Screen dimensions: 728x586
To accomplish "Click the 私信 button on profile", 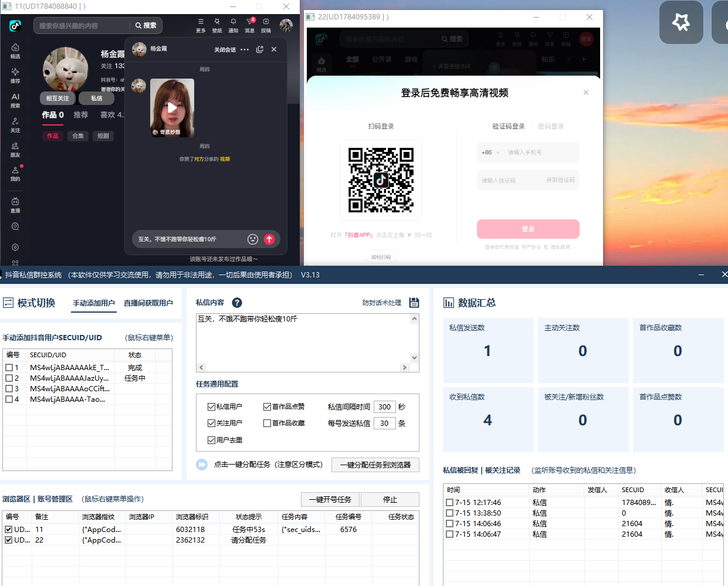I will pos(97,98).
